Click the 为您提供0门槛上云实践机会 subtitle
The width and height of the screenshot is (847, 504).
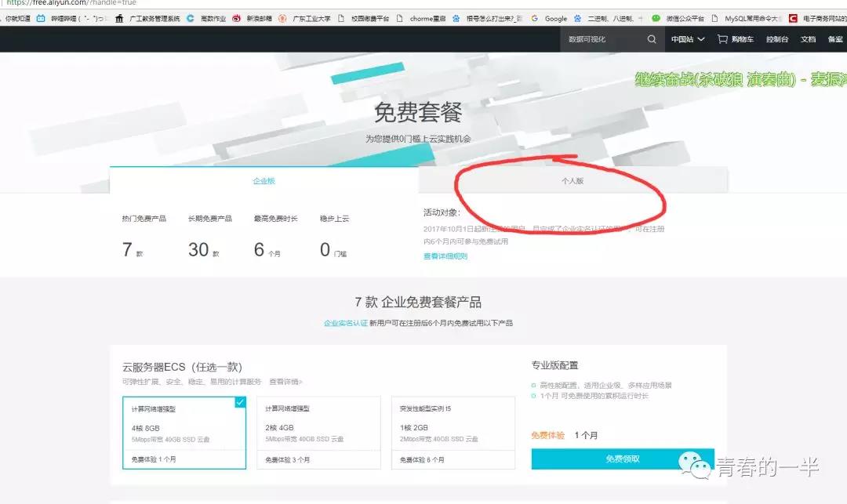tap(418, 139)
